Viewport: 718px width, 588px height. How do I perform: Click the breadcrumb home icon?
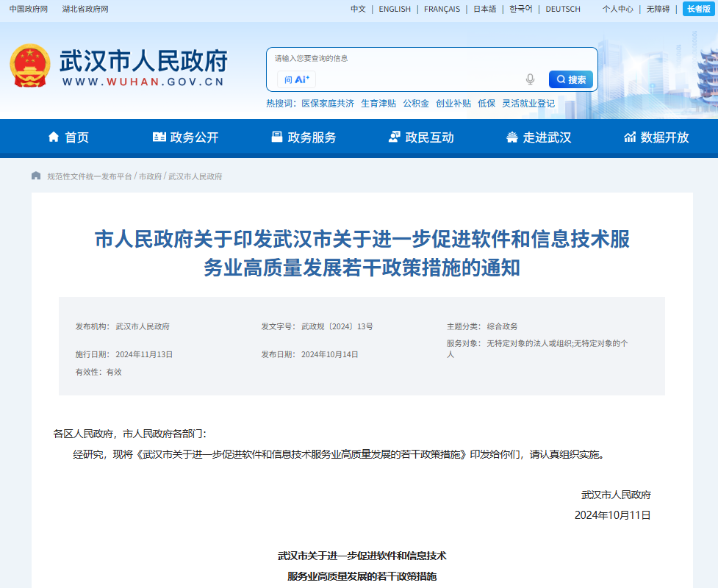click(x=35, y=176)
